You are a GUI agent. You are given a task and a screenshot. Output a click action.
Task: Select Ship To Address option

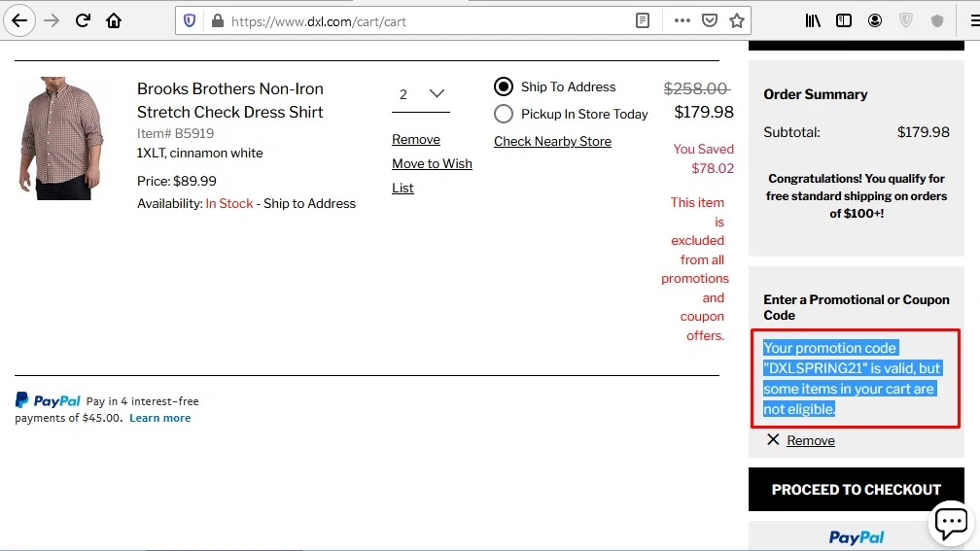(504, 86)
